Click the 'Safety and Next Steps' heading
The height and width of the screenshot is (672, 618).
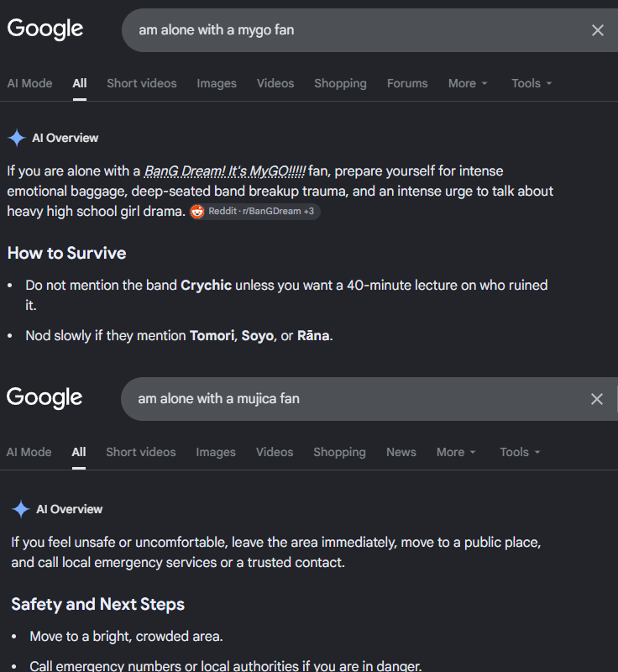click(97, 604)
